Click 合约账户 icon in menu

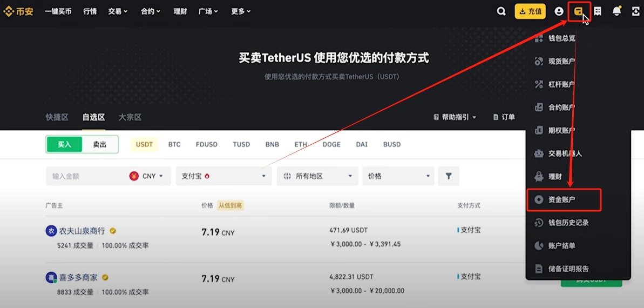(538, 108)
